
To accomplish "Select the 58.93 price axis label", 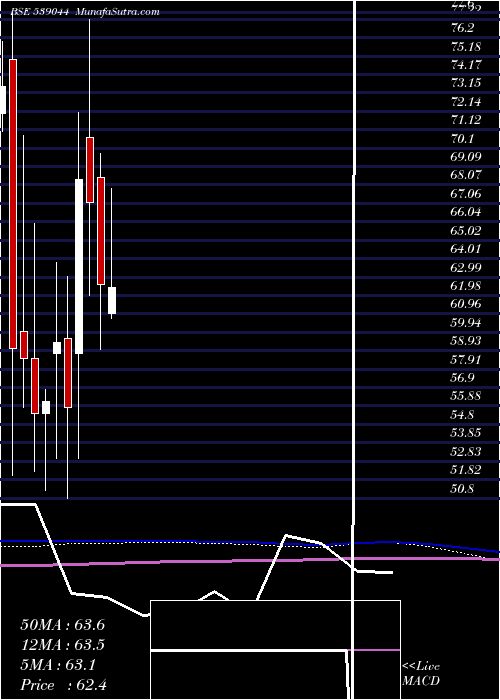I will (x=467, y=341).
